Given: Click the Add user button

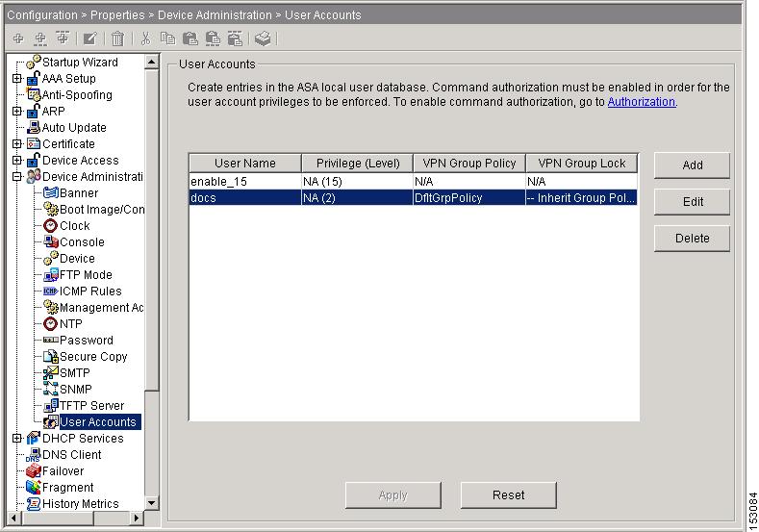Looking at the screenshot, I should pos(692,165).
